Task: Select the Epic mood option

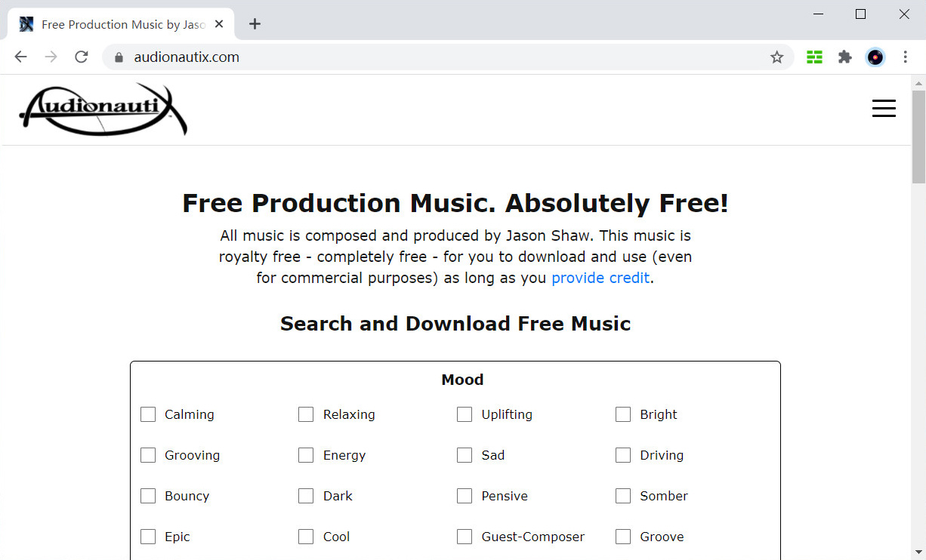Action: (x=148, y=537)
